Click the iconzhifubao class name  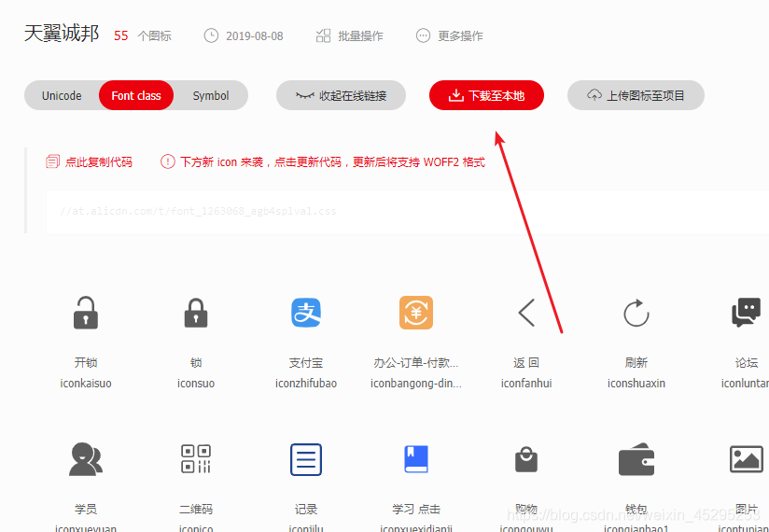[306, 384]
